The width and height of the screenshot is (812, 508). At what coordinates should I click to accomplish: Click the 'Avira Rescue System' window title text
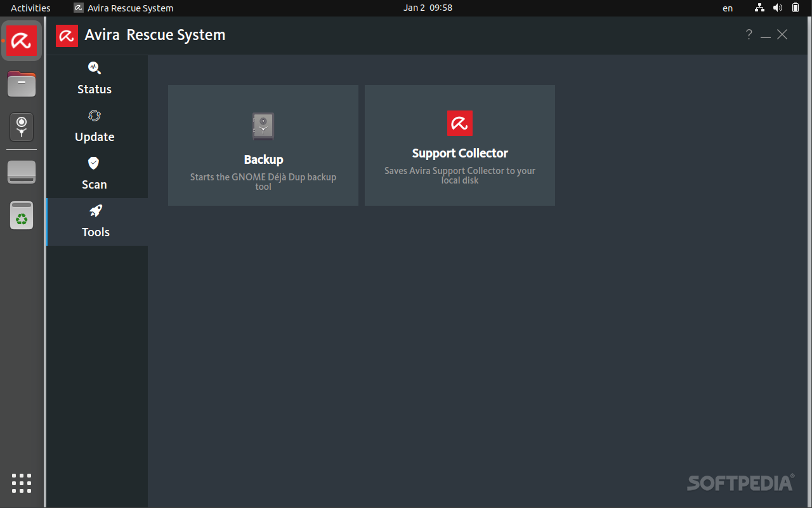point(155,35)
